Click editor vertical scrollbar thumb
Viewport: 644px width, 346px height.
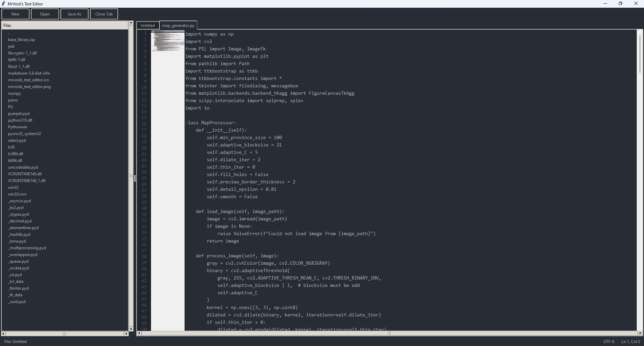pyautogui.click(x=640, y=53)
